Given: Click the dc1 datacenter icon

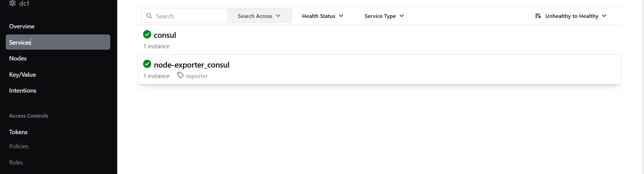Looking at the screenshot, I should pyautogui.click(x=13, y=3).
